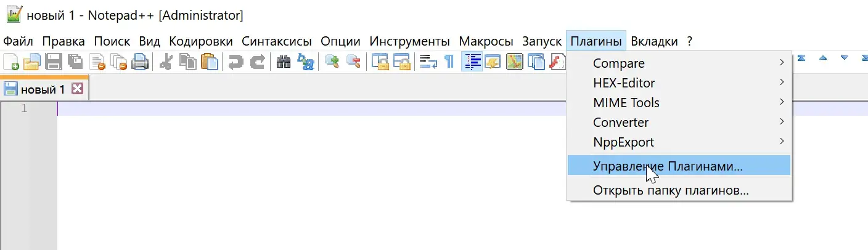Open the 'Макросы' menu
The width and height of the screenshot is (868, 250).
[486, 41]
